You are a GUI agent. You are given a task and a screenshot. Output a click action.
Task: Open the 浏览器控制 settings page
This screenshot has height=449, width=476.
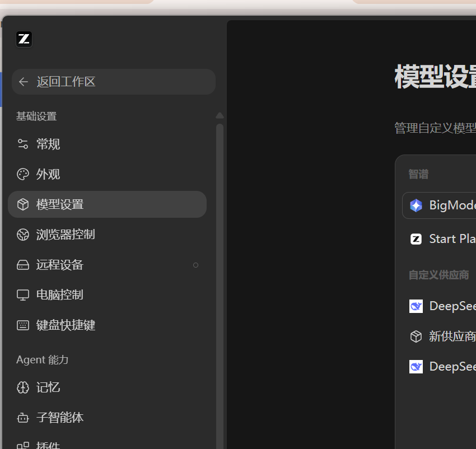tap(107, 235)
